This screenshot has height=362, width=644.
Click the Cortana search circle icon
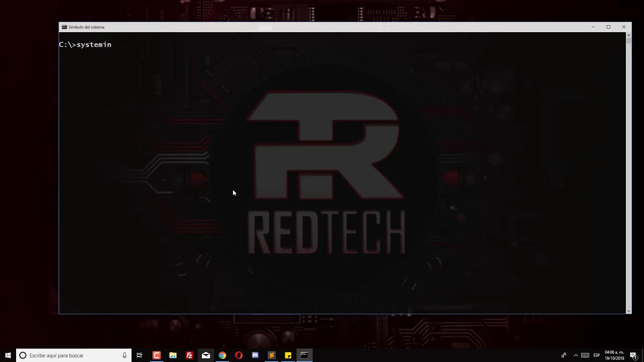click(x=23, y=355)
